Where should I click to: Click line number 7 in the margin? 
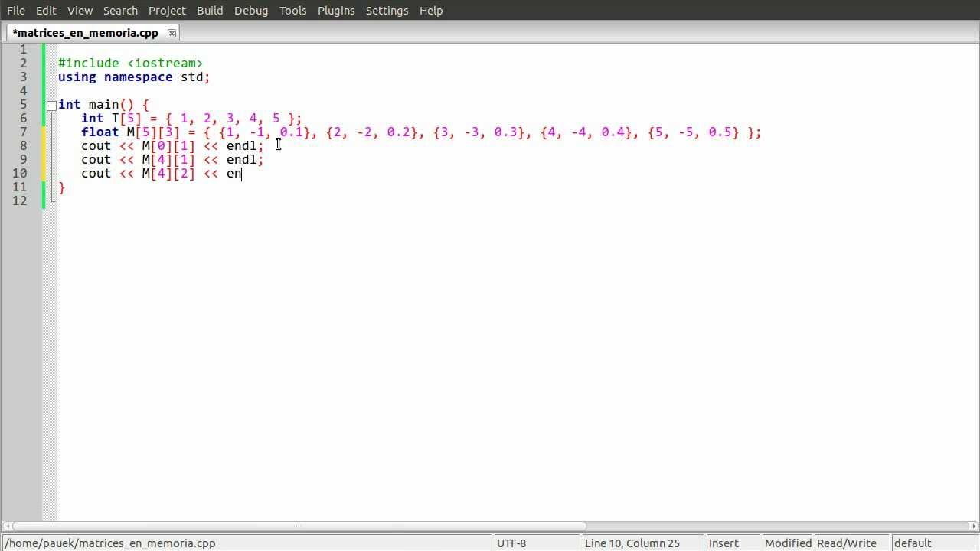click(23, 132)
